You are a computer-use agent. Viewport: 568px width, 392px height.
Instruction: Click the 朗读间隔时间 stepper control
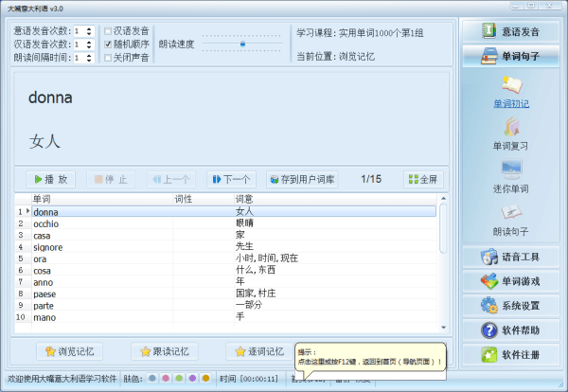[89, 57]
